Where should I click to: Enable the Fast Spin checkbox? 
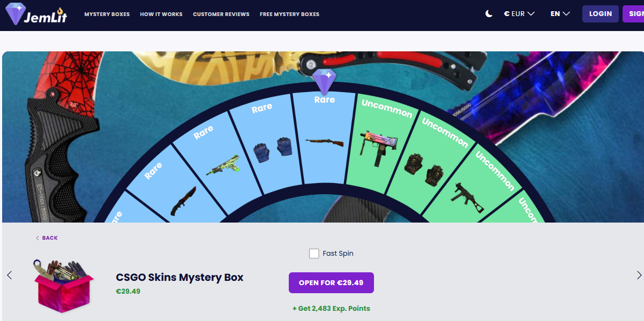click(314, 254)
